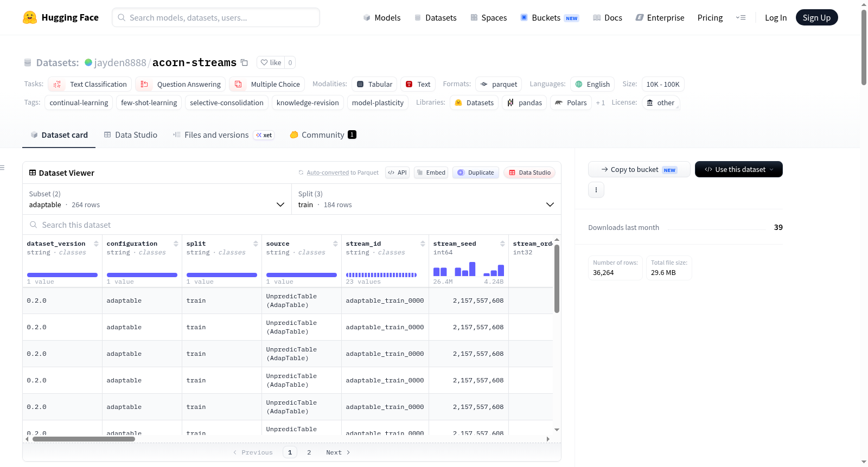Open the Pricing page link
This screenshot has height=467, width=868.
point(710,17)
